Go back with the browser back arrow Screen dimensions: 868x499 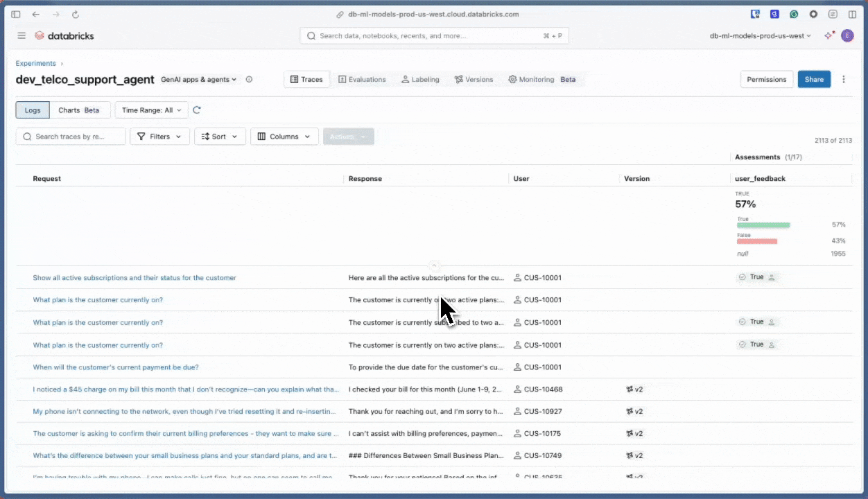coord(36,14)
